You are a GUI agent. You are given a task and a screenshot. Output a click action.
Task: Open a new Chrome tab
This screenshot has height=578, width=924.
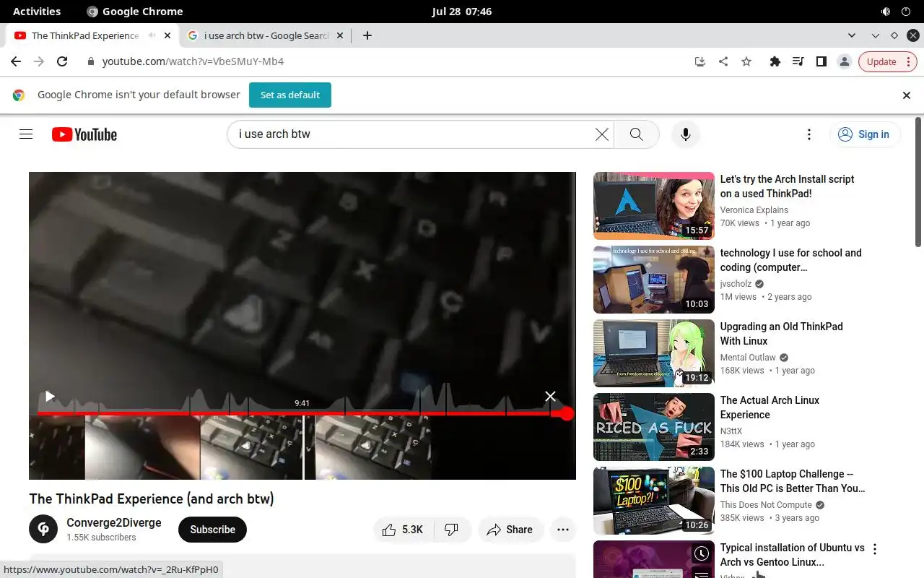click(367, 35)
